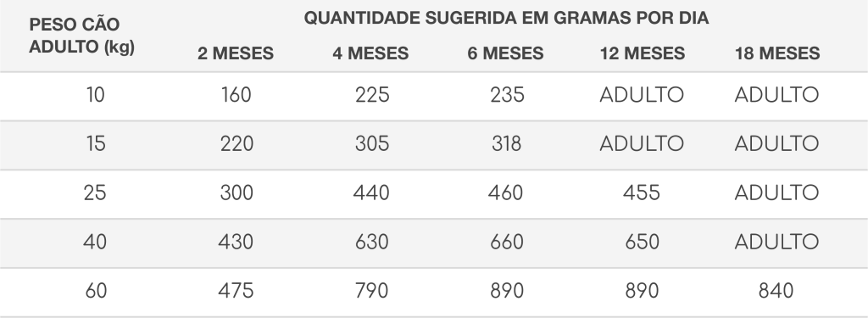Click the 160 value for 2 months
This screenshot has width=868, height=318.
[x=236, y=95]
